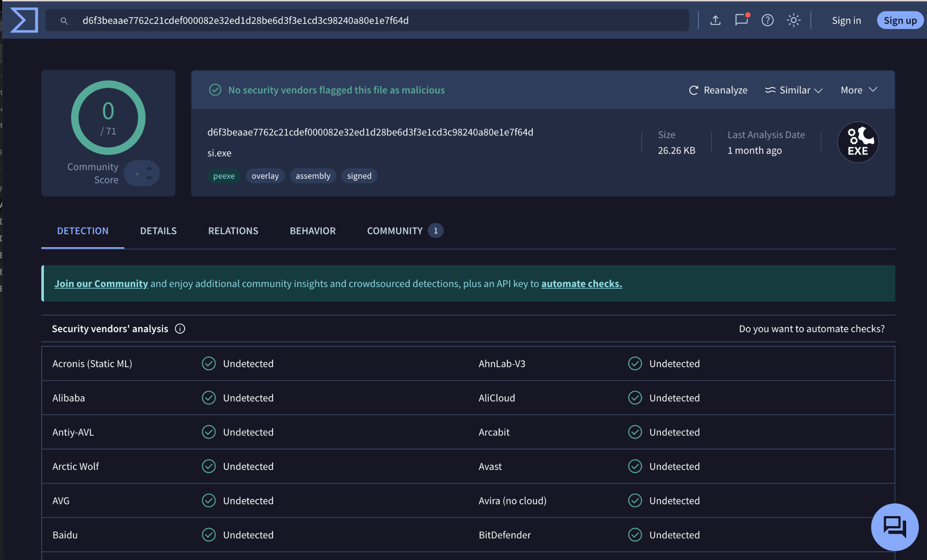
Task: Click the Avast vendor name
Action: point(490,466)
